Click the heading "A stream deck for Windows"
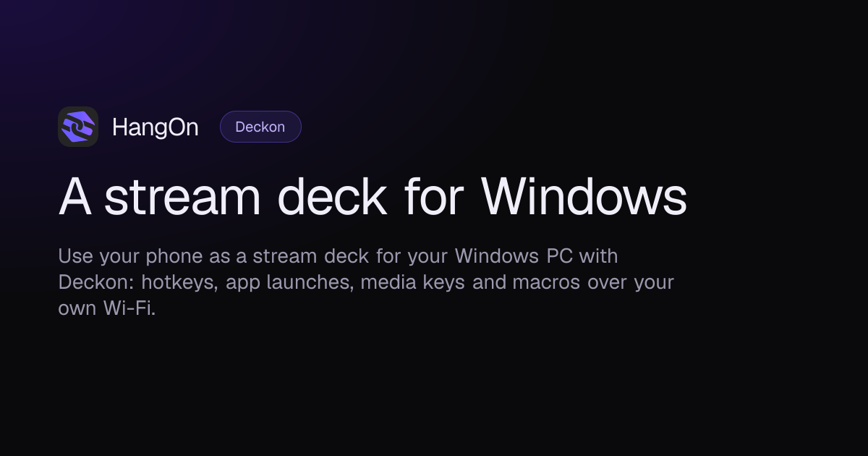The image size is (868, 456). (x=373, y=195)
